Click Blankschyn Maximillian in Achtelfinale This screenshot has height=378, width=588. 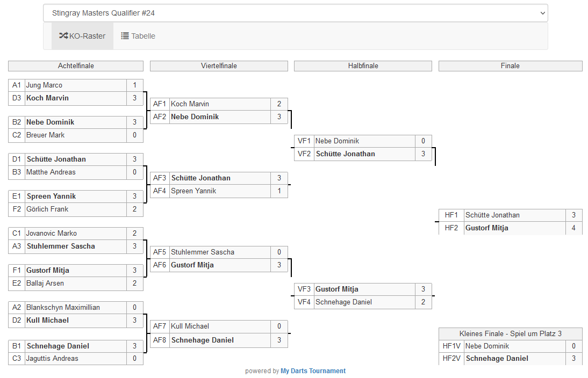pos(63,308)
